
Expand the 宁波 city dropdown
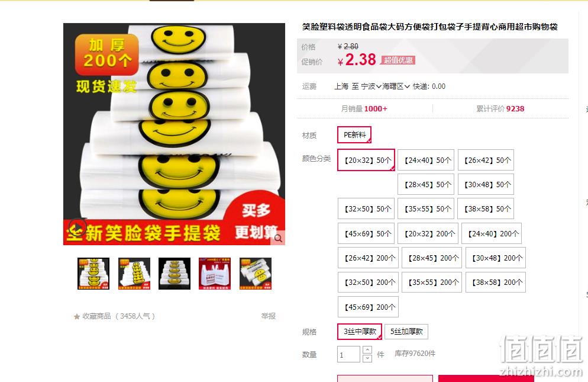(371, 86)
